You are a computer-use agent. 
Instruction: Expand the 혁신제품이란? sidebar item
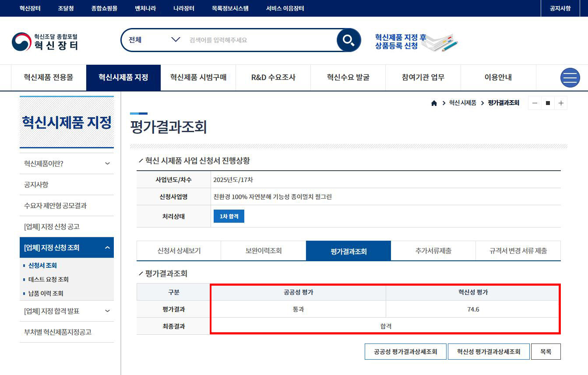pyautogui.click(x=67, y=164)
